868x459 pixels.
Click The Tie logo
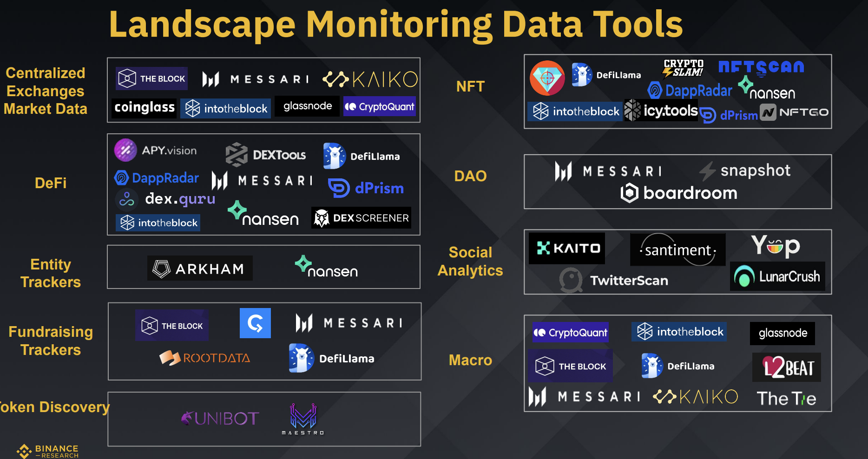pos(786,399)
